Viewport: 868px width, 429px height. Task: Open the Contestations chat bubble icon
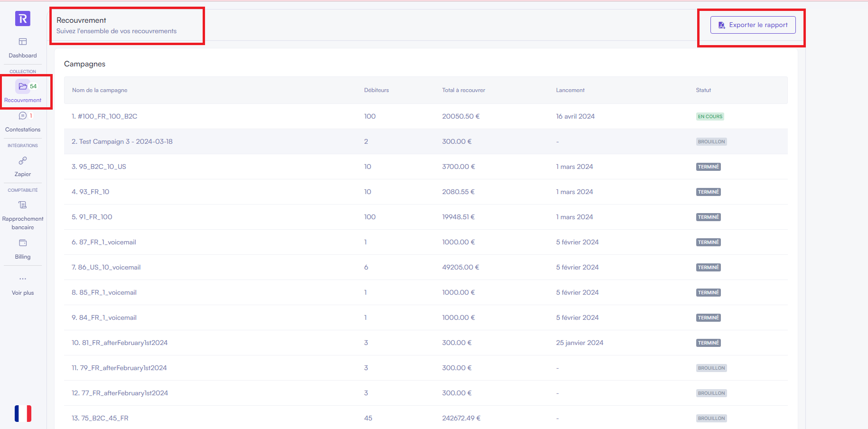23,116
